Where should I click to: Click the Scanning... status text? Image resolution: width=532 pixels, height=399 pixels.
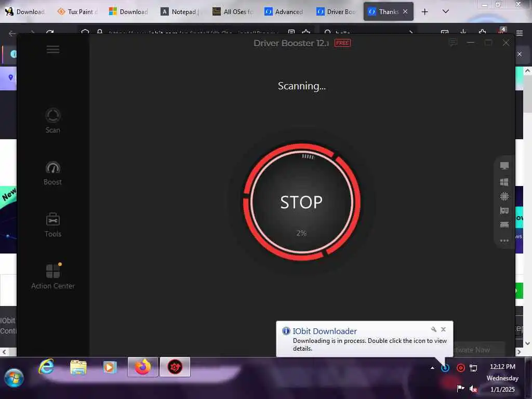(x=302, y=86)
